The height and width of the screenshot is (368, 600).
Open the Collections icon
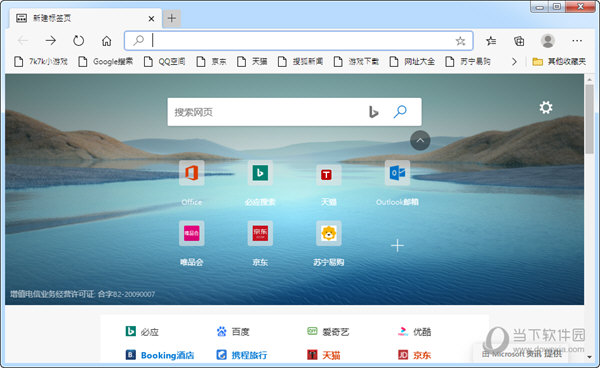point(519,41)
